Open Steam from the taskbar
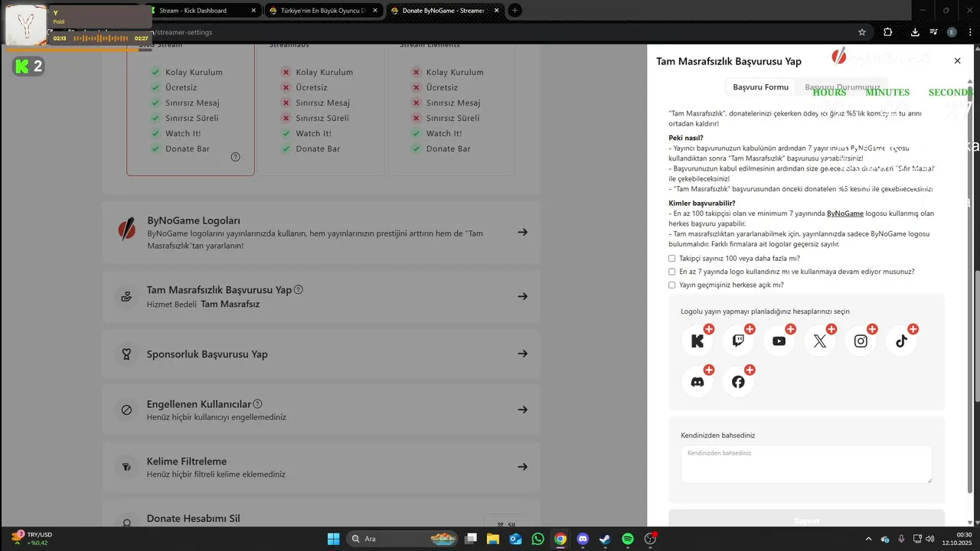Image resolution: width=980 pixels, height=551 pixels. point(605,539)
